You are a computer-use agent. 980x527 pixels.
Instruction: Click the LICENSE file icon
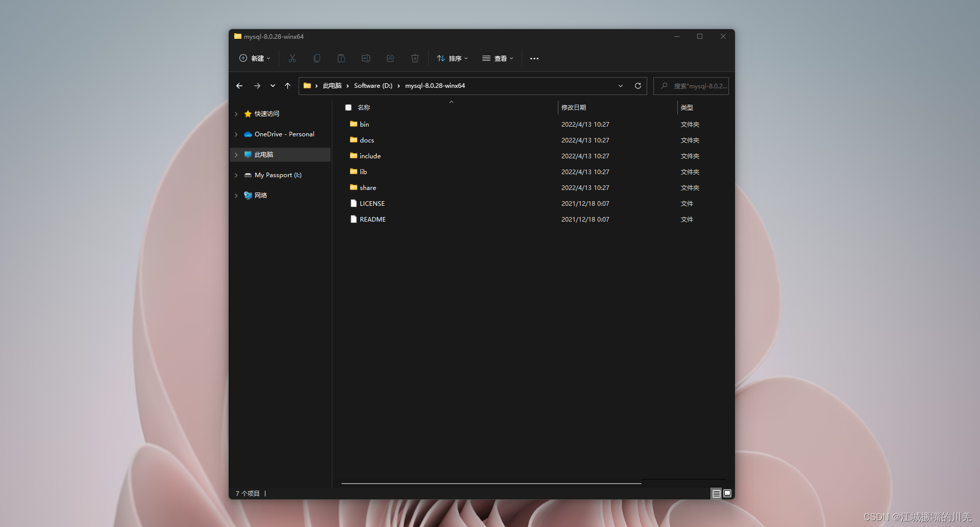coord(353,203)
